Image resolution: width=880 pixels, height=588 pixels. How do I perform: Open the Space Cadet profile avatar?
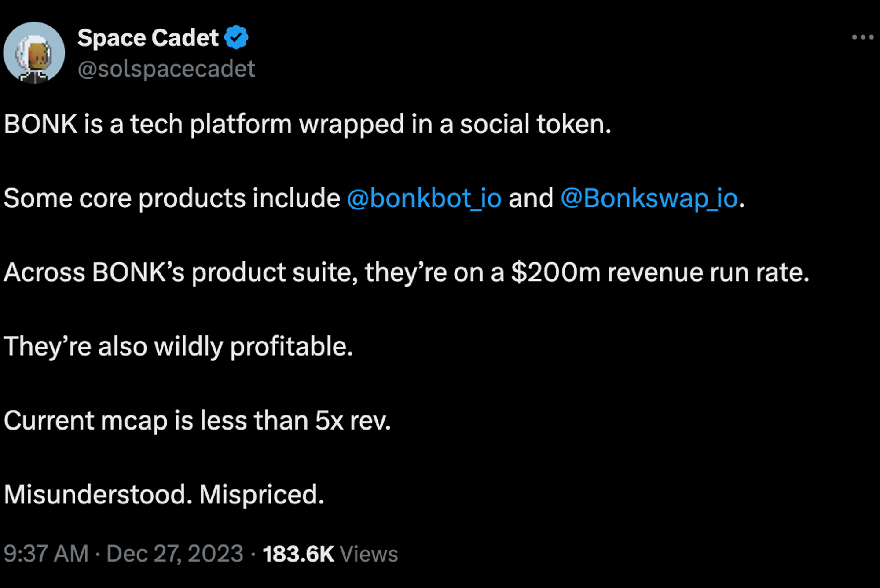tap(34, 53)
